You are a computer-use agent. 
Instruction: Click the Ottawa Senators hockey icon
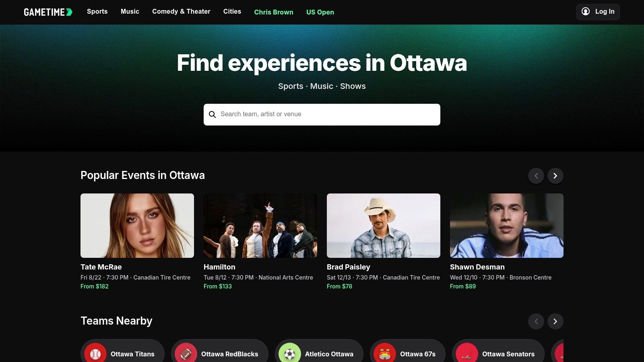pos(467,354)
